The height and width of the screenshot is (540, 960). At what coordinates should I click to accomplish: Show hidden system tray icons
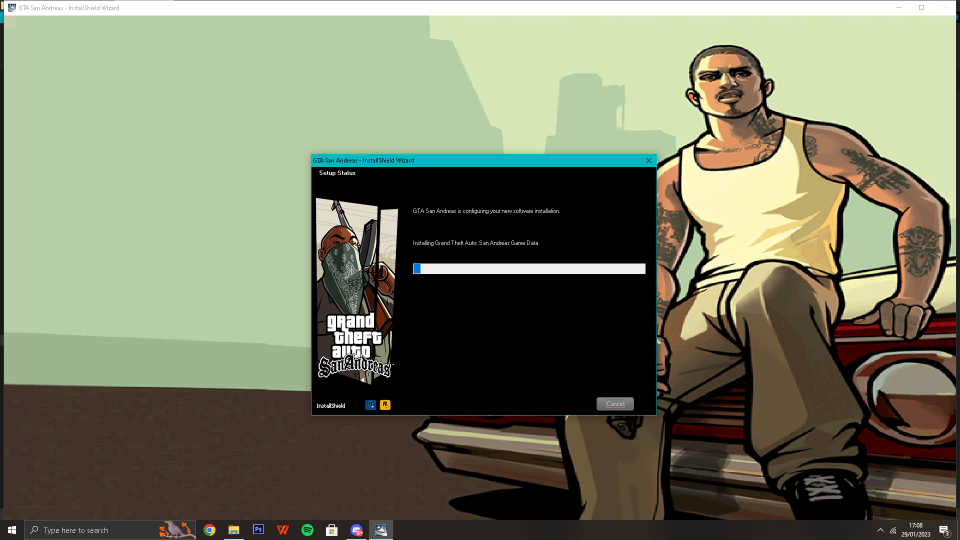tap(880, 530)
